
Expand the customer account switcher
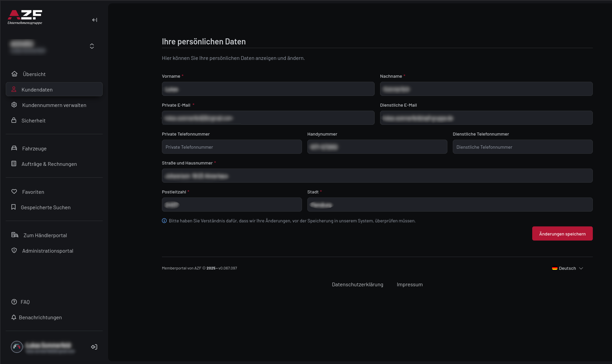[92, 46]
